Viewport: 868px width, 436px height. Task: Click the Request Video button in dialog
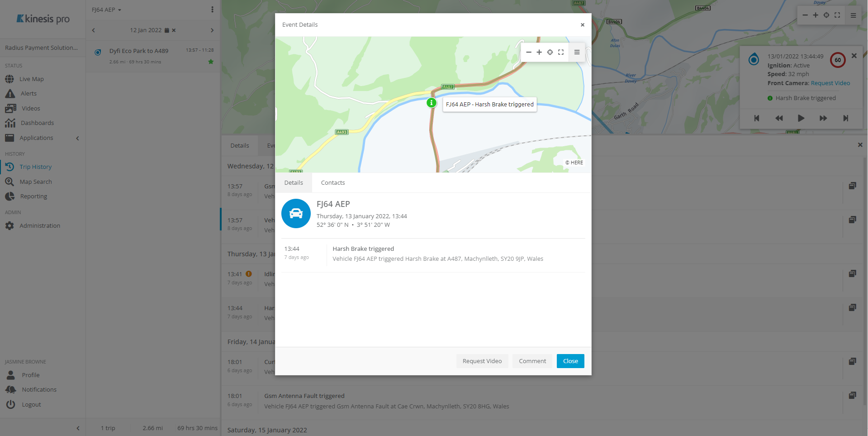pyautogui.click(x=482, y=361)
